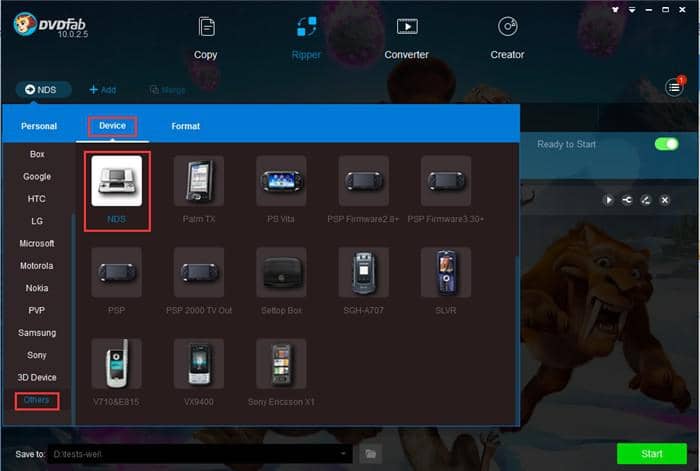Open the video edit icon
Viewport: 700px width, 471px height.
[x=646, y=200]
